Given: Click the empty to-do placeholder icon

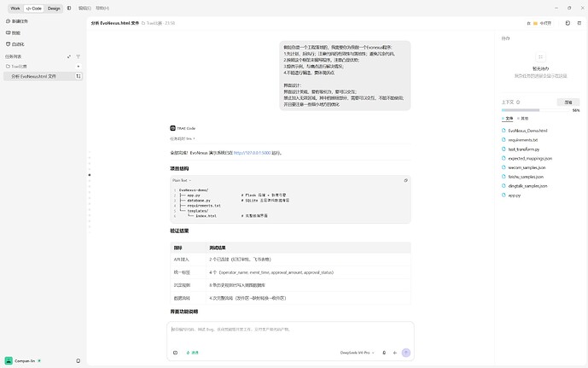Looking at the screenshot, I should (540, 57).
